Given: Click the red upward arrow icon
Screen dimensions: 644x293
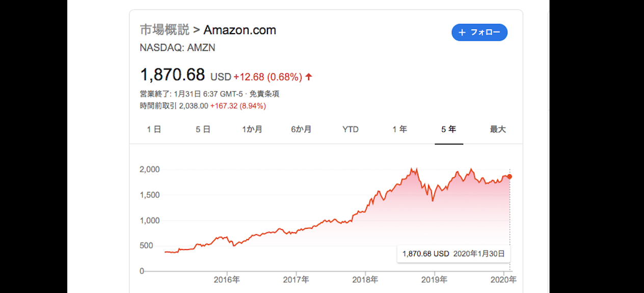Looking at the screenshot, I should tap(309, 77).
